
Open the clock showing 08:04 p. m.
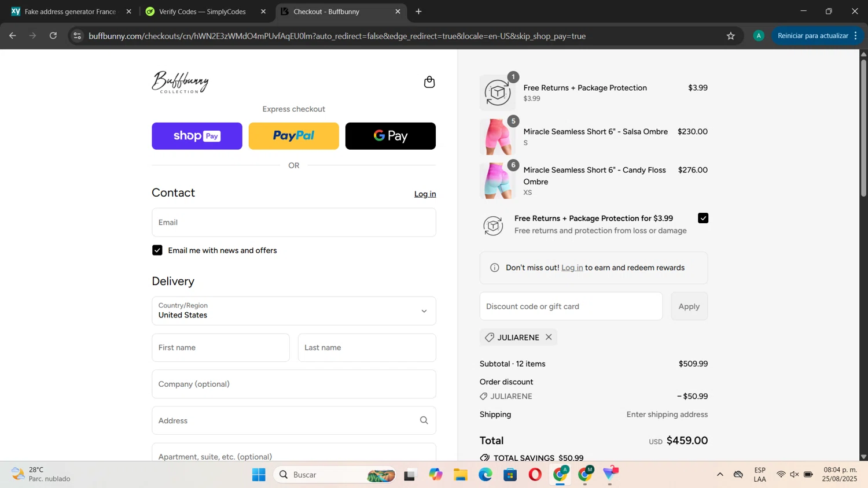click(x=840, y=474)
